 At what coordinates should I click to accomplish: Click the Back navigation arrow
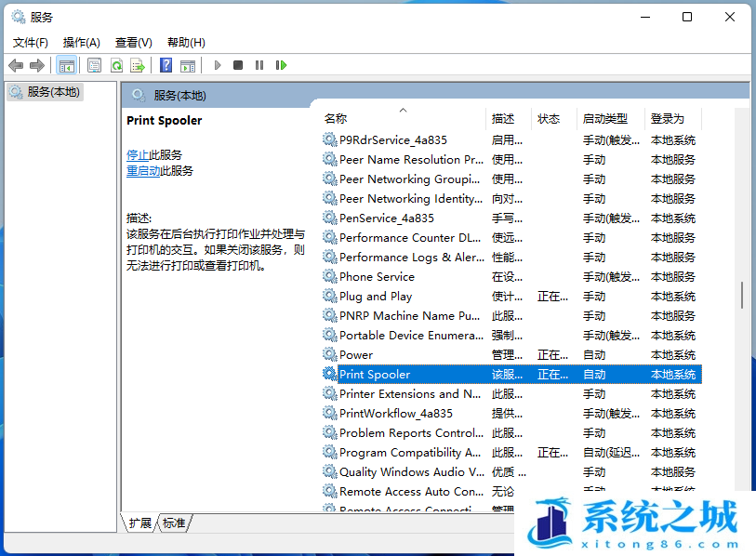click(16, 65)
